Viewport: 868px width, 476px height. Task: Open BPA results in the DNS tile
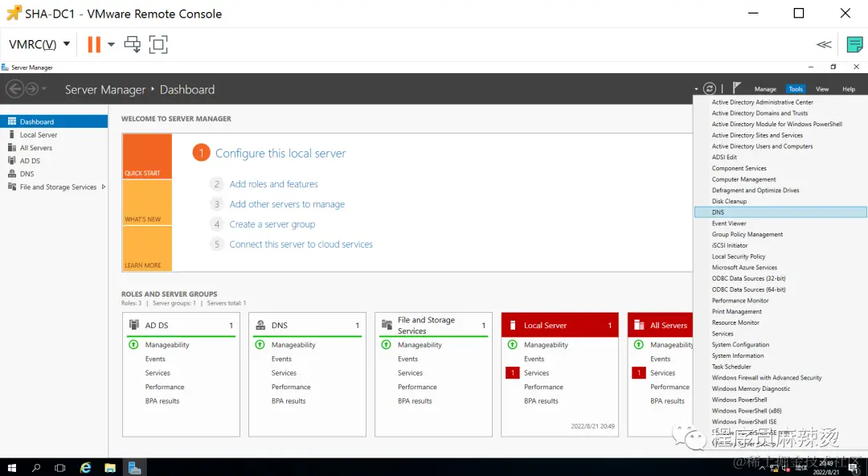(x=289, y=401)
